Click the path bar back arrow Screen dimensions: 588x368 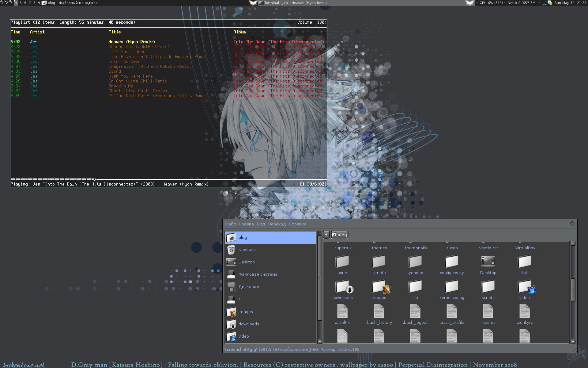click(326, 235)
